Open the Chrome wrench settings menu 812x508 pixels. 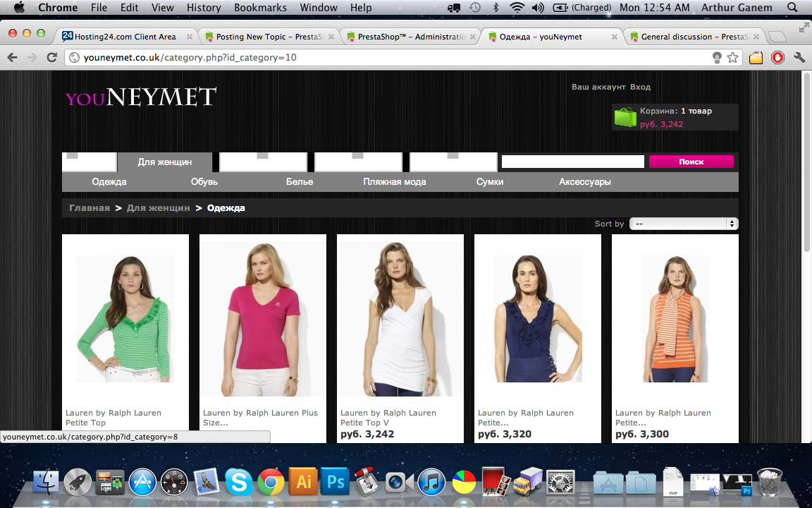pyautogui.click(x=799, y=58)
